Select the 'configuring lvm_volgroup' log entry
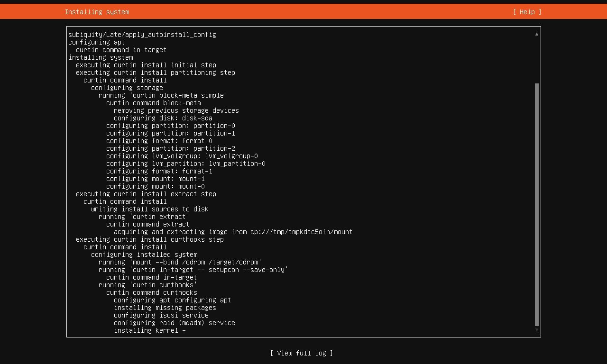607x364 pixels. pyautogui.click(x=182, y=156)
